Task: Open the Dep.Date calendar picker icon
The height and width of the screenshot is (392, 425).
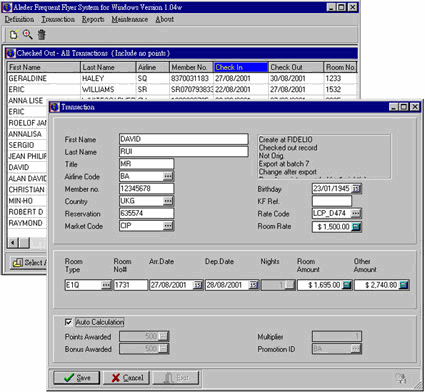Action: point(254,285)
